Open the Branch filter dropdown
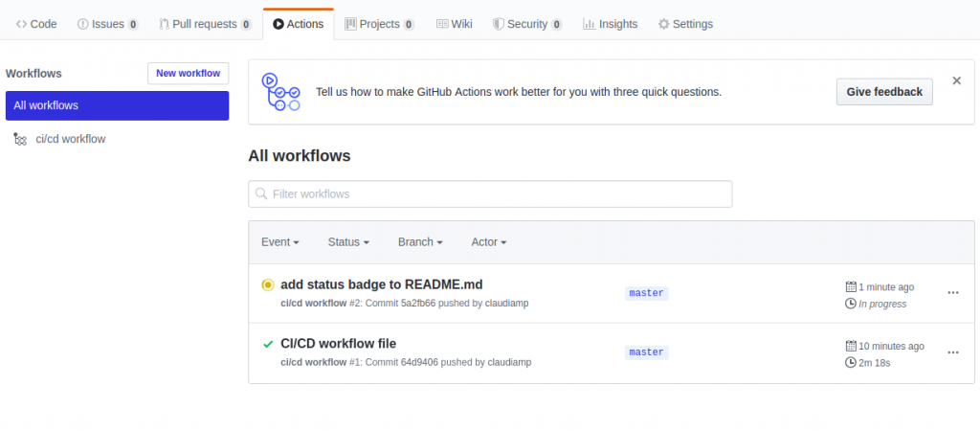This screenshot has width=980, height=431. point(421,242)
